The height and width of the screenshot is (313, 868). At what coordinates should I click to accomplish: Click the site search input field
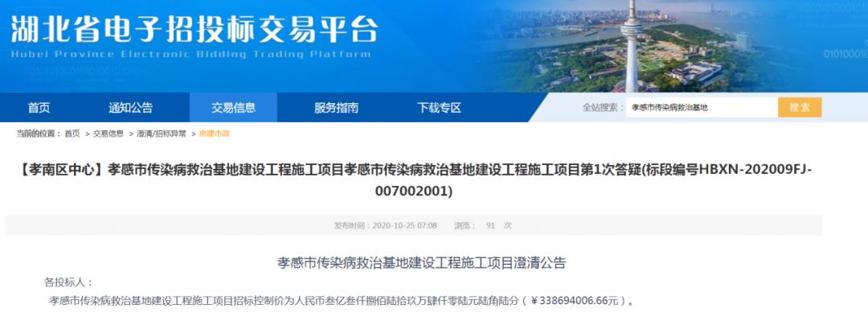(702, 108)
